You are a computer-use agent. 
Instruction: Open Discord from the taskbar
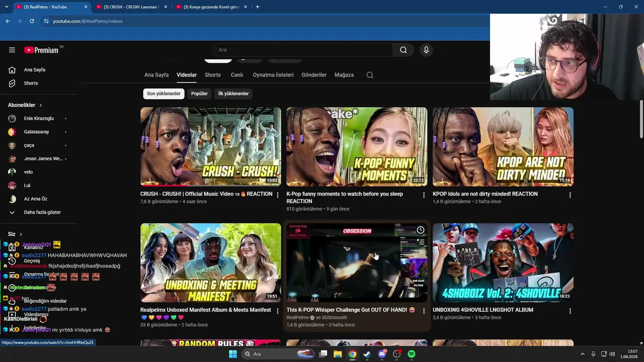point(382,354)
